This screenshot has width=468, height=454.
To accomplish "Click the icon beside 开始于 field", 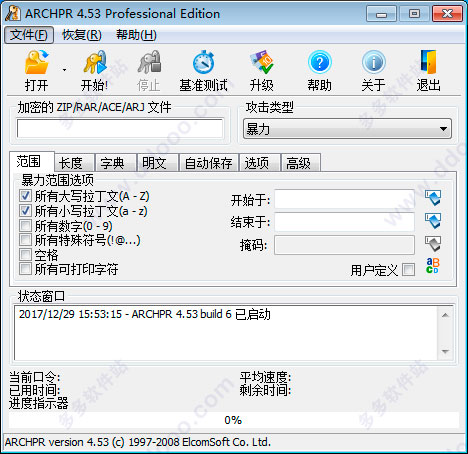I will 433,198.
